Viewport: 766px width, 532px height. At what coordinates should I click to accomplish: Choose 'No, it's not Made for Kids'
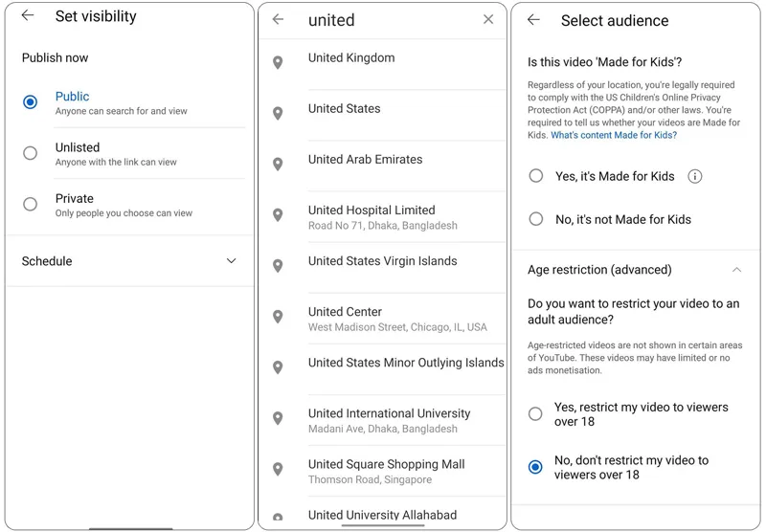[536, 219]
